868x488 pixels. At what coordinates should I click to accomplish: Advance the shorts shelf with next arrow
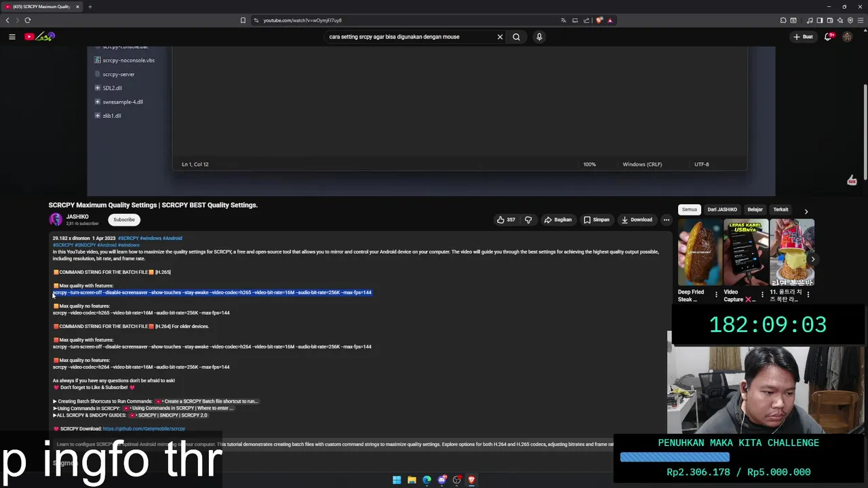(x=812, y=259)
